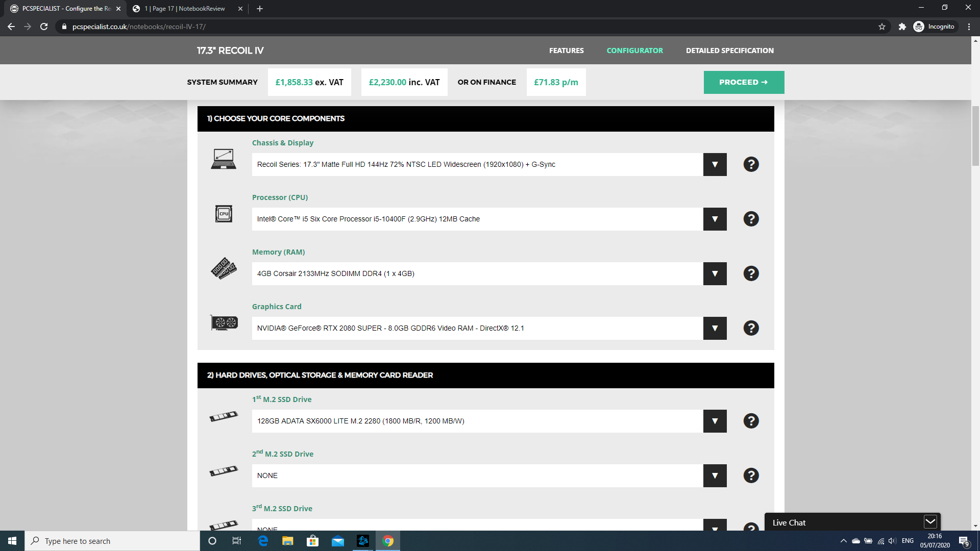
Task: Switch to the Features tab
Action: (x=566, y=51)
